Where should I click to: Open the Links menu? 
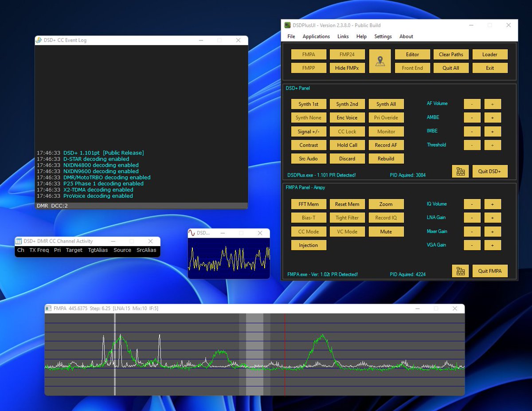click(343, 36)
